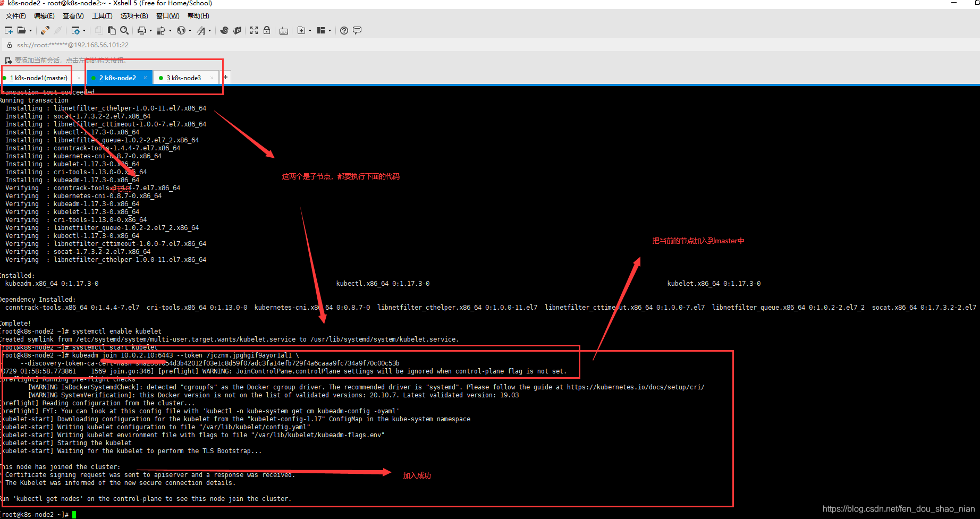Open the 窗口(W) menu

pos(167,16)
